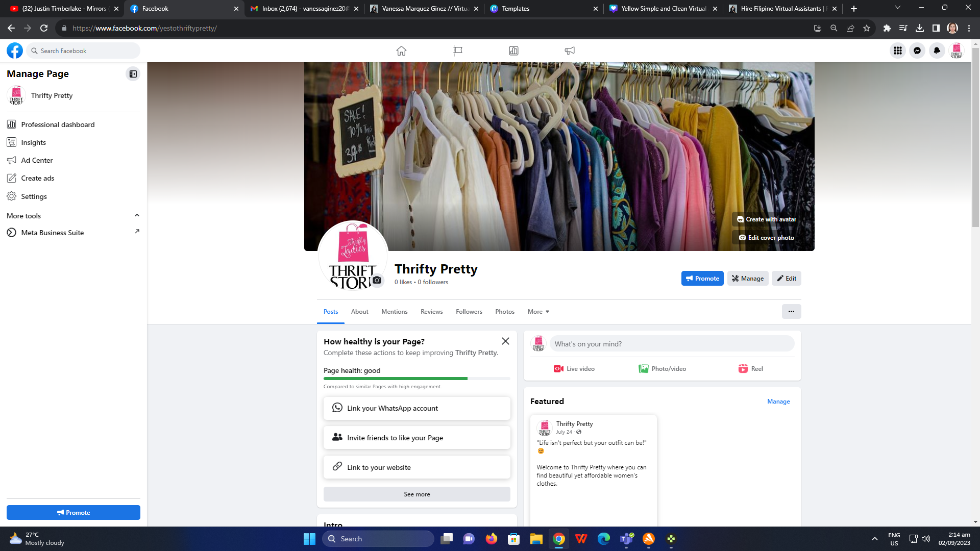Click the What's on your mind field
The width and height of the screenshot is (980, 551).
pyautogui.click(x=672, y=344)
